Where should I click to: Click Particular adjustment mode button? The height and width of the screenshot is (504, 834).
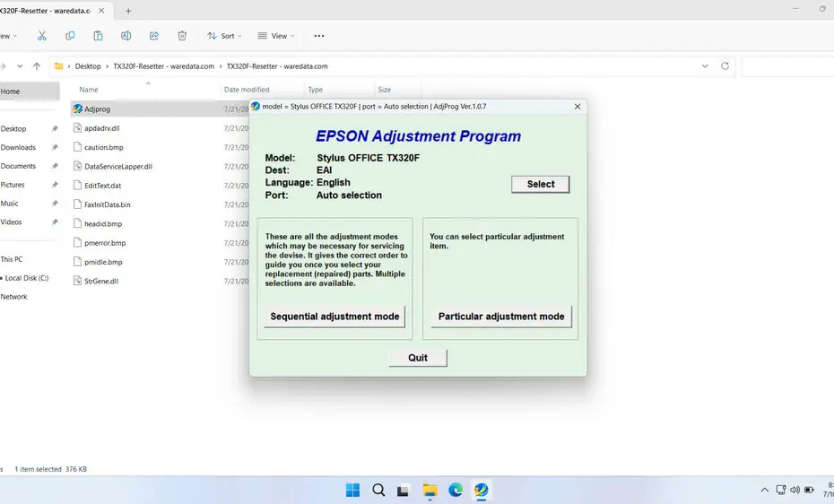(x=501, y=317)
